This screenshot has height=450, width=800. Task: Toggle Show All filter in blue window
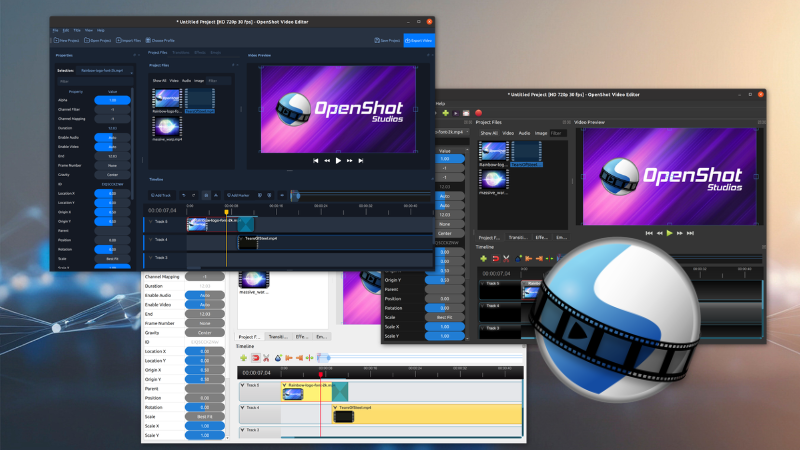(x=159, y=81)
